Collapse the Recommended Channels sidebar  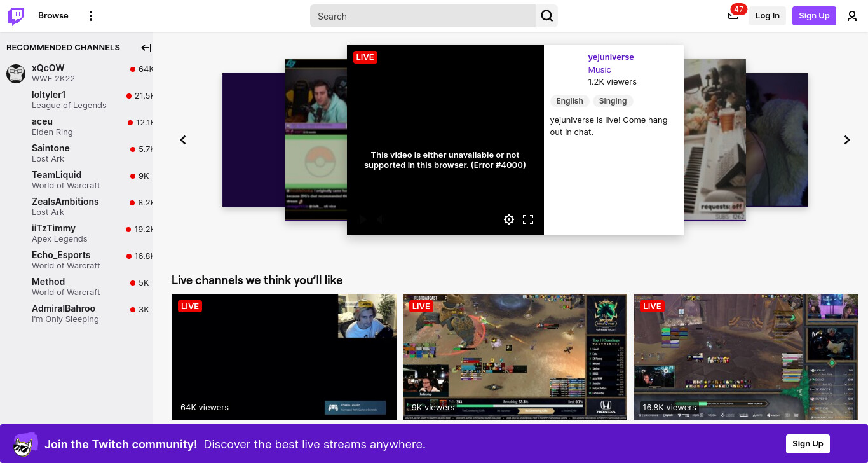click(x=146, y=48)
